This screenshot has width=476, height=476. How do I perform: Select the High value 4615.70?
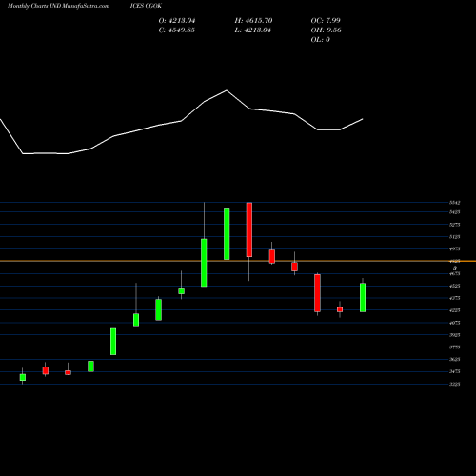pos(253,21)
